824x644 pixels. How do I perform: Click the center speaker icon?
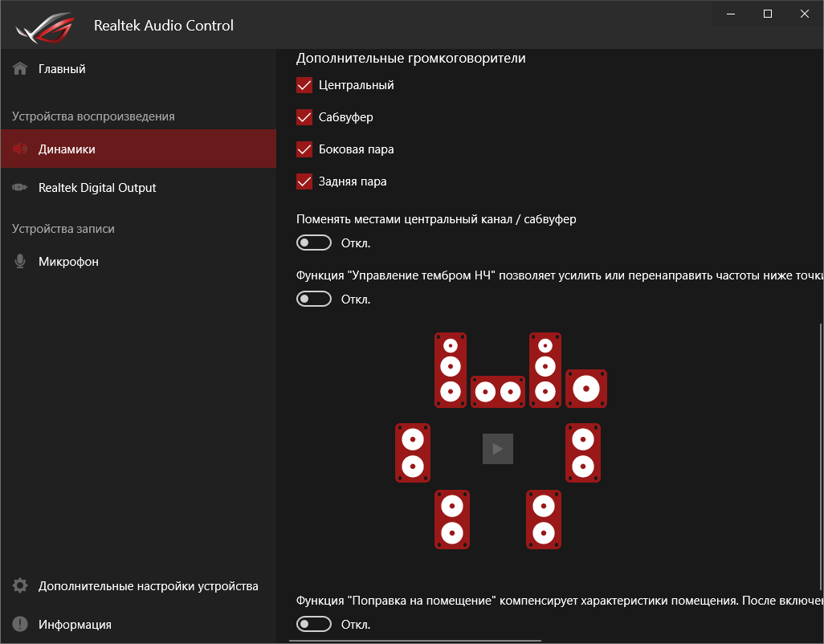tap(497, 392)
